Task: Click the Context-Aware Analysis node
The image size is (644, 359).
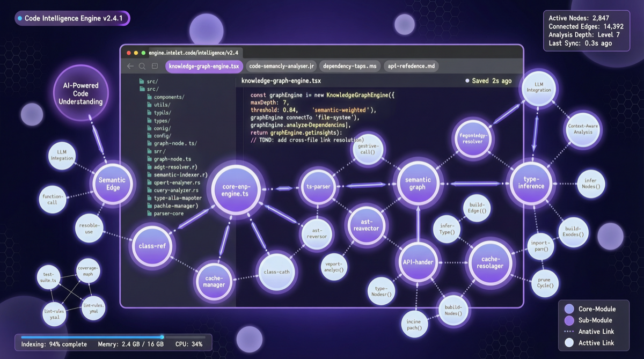Action: coord(583,129)
